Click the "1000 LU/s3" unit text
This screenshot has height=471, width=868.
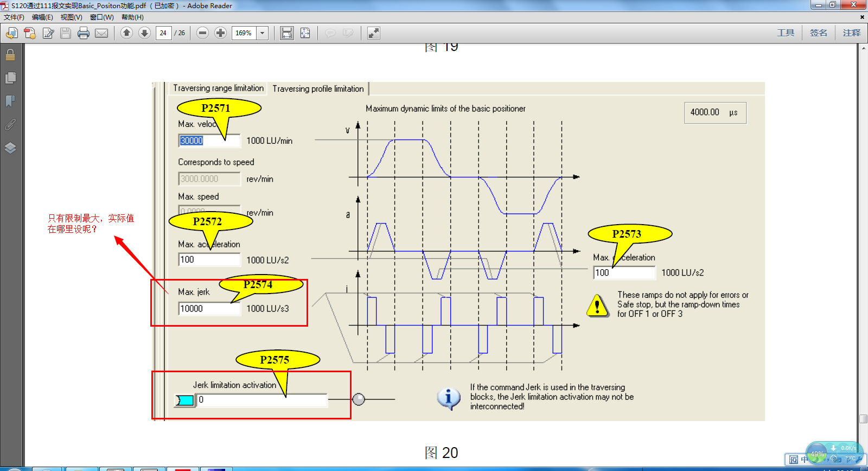[x=267, y=309]
